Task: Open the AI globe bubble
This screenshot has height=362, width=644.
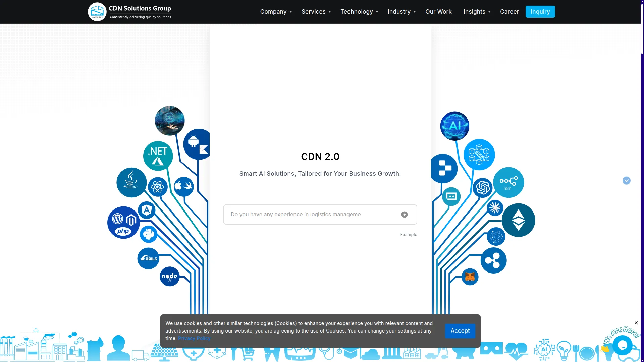Action: (x=455, y=126)
